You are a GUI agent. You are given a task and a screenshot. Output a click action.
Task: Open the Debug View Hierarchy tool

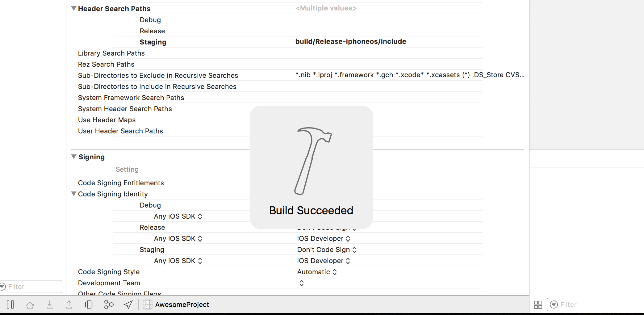tap(89, 304)
